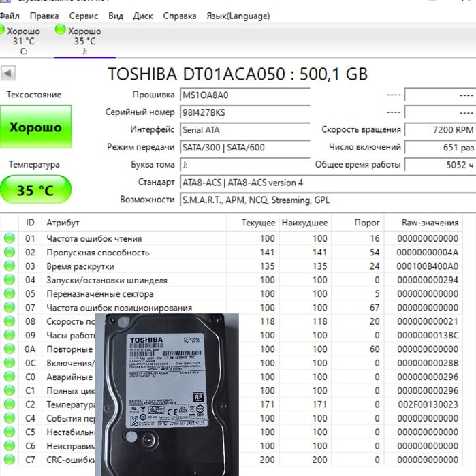Click the Текущее column header
Screen dimensions: 476x476
pos(253,223)
